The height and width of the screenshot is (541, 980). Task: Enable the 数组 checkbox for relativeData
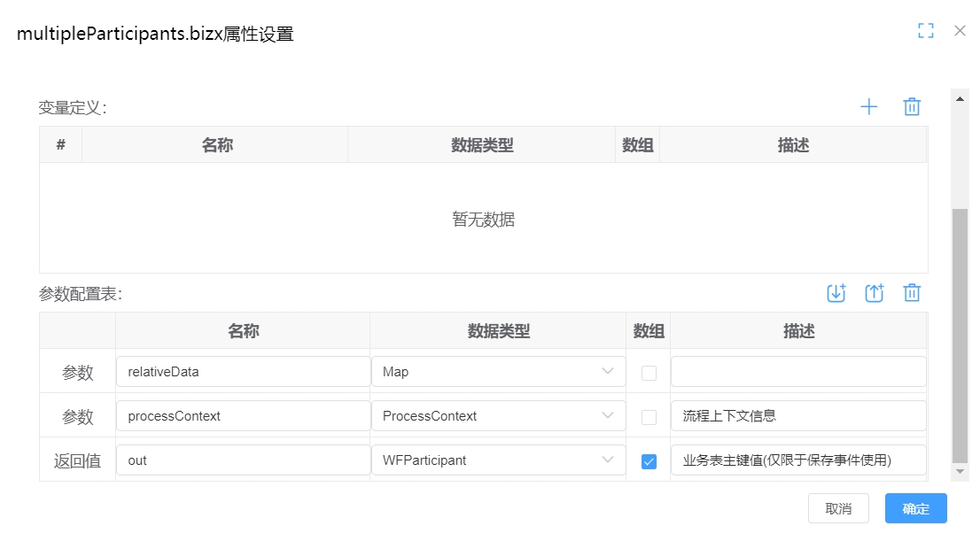pyautogui.click(x=648, y=372)
